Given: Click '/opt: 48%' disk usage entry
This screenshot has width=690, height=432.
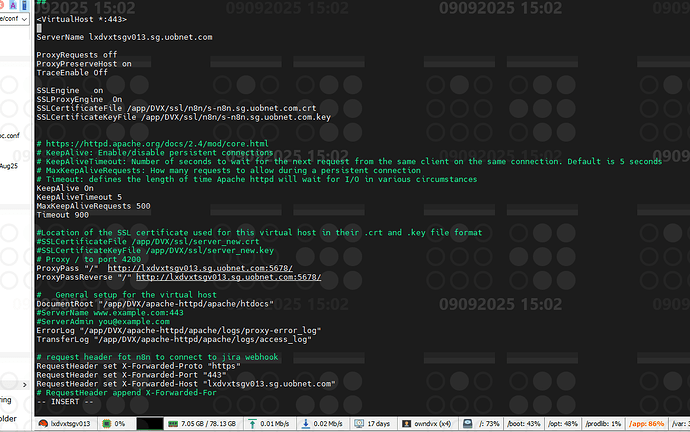Looking at the screenshot, I should [x=563, y=424].
